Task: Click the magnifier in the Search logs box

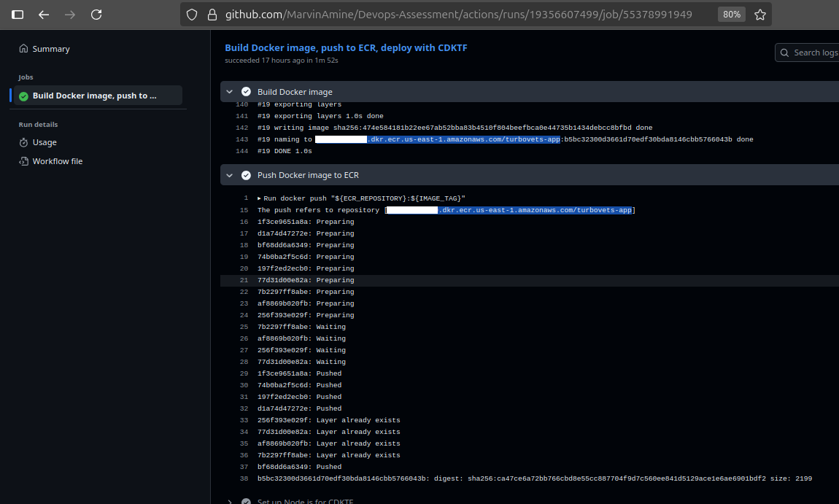Action: [784, 53]
